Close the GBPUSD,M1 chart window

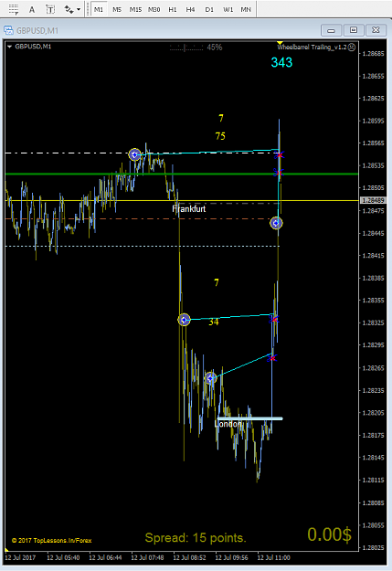click(x=376, y=30)
